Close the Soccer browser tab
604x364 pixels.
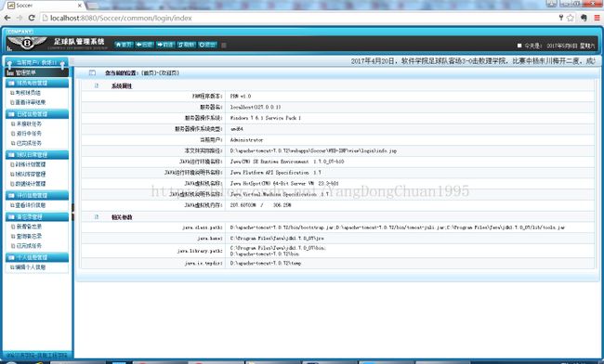point(80,6)
